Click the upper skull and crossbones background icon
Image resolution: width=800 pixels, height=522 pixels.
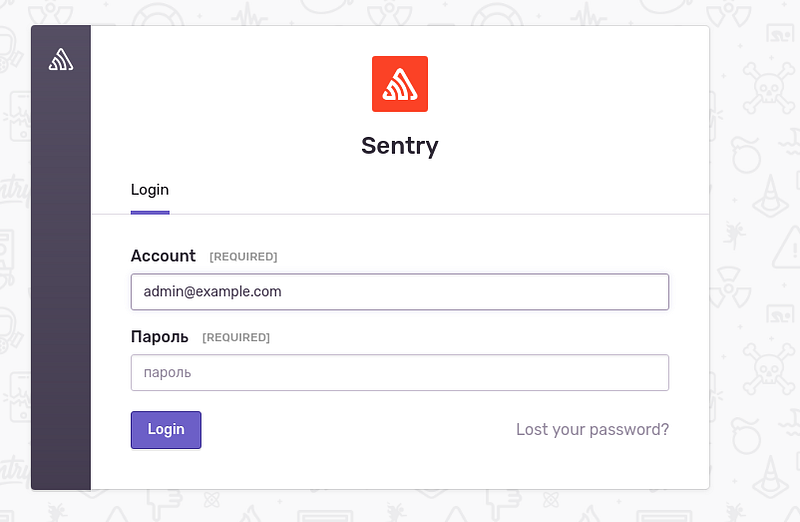[x=769, y=88]
